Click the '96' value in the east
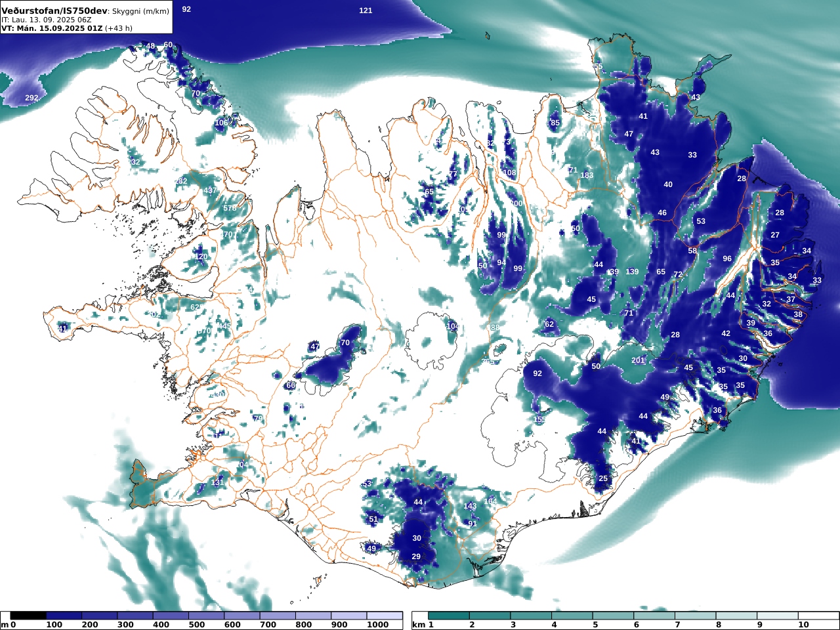The image size is (840, 630). [727, 259]
